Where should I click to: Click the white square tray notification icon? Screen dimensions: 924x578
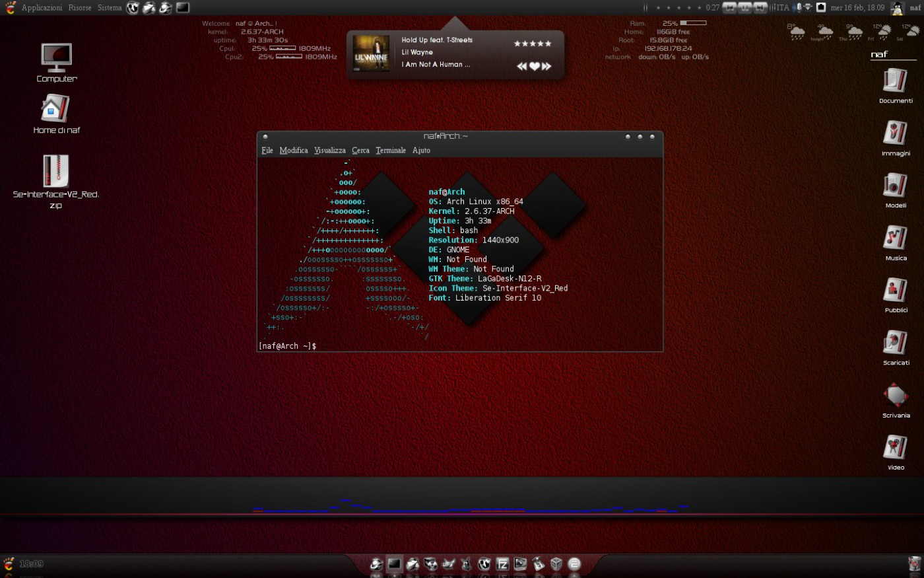(x=821, y=8)
